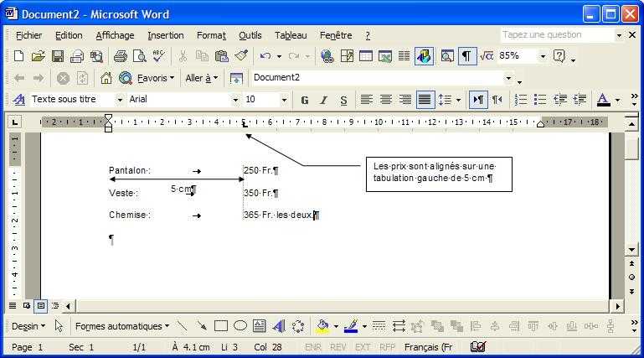The width and height of the screenshot is (644, 358).
Task: Click the 'Tapez une question' help box
Action: tap(558, 35)
